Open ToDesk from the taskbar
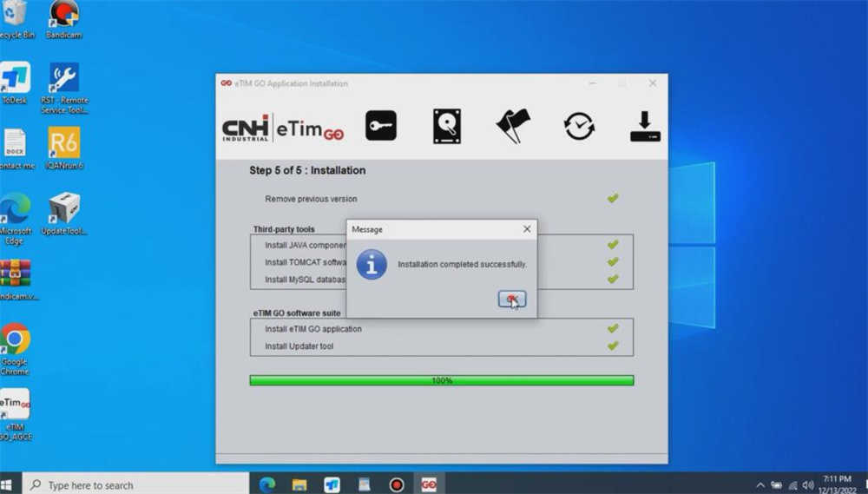Image resolution: width=868 pixels, height=494 pixels. 332,485
